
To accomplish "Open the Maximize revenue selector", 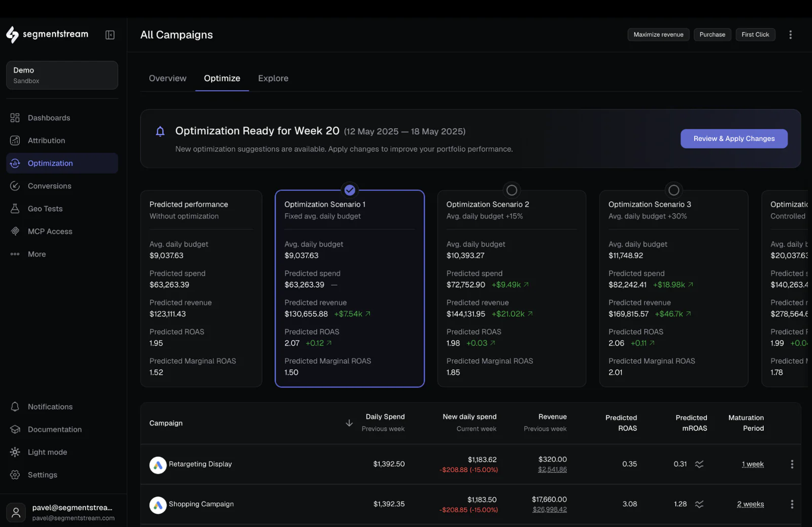I will 658,35.
